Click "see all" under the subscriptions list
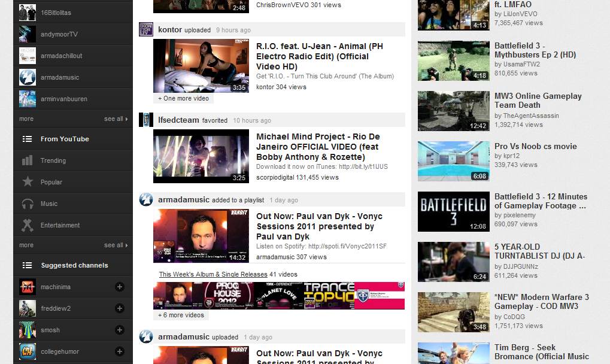 coord(115,119)
